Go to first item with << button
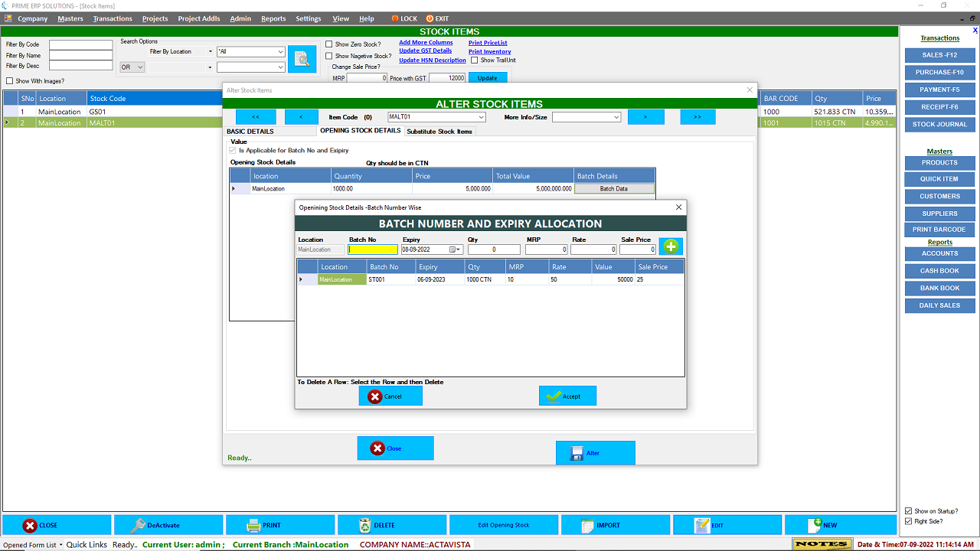980x551 pixels. coord(256,117)
